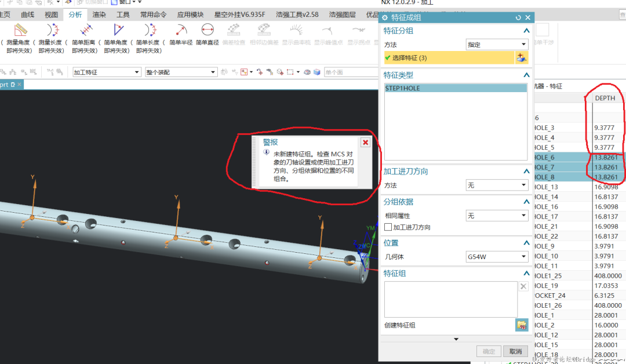Collapse the 特征分组 section
This screenshot has width=626, height=364.
point(526,31)
